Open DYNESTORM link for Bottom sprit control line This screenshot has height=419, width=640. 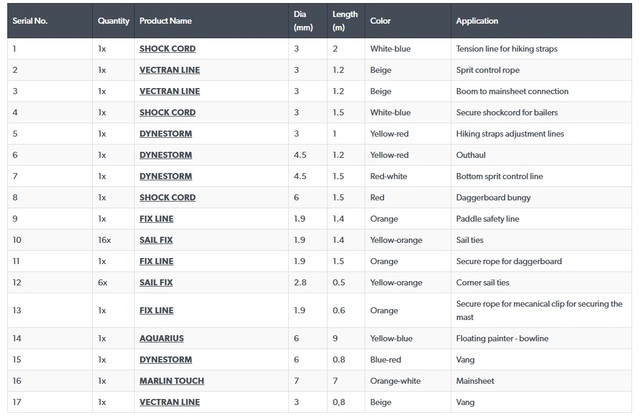pos(165,176)
